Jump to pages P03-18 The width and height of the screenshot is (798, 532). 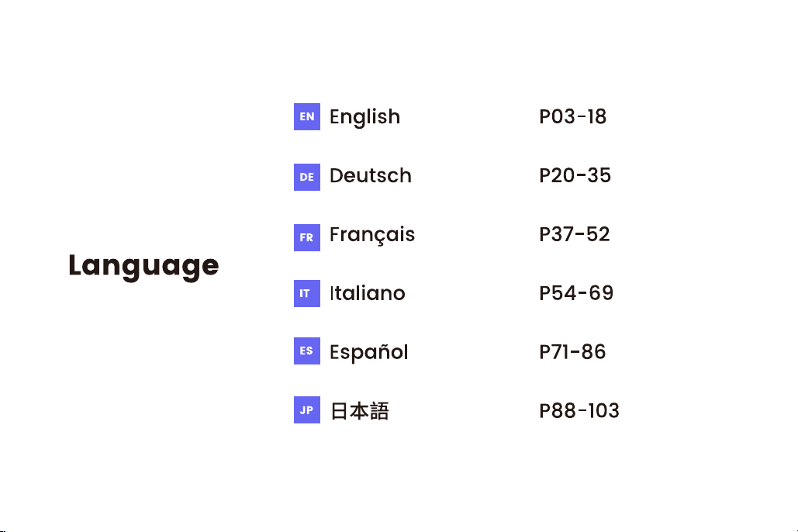point(572,116)
